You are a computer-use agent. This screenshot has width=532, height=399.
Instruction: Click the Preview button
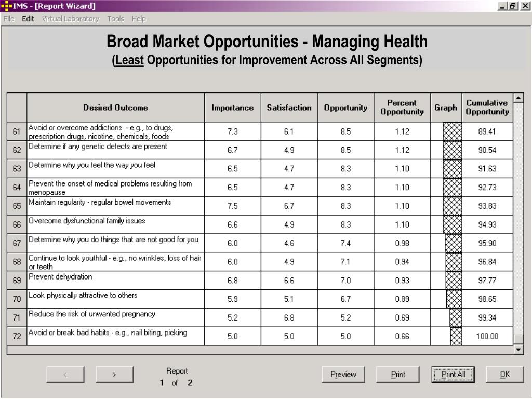[x=343, y=374]
